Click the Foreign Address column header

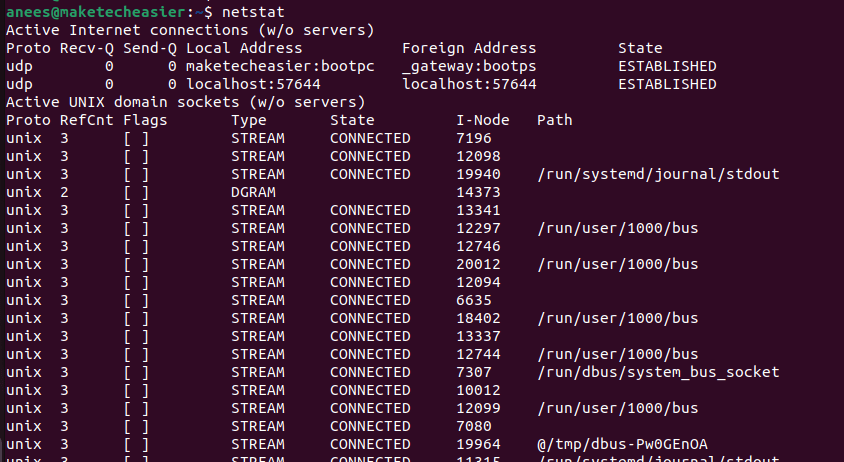tap(469, 48)
